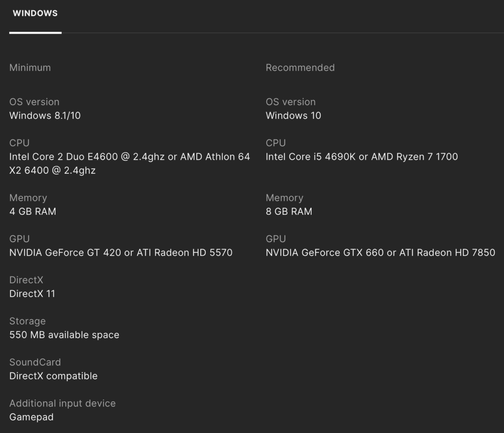The image size is (504, 433).
Task: Click the Windows 8.1/10 OS value
Action: pyautogui.click(x=45, y=116)
